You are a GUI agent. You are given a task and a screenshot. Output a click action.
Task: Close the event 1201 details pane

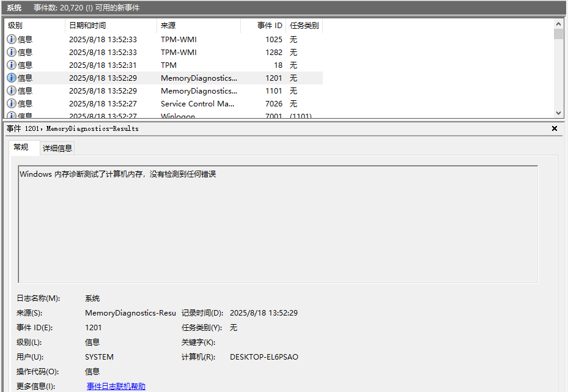pos(555,128)
